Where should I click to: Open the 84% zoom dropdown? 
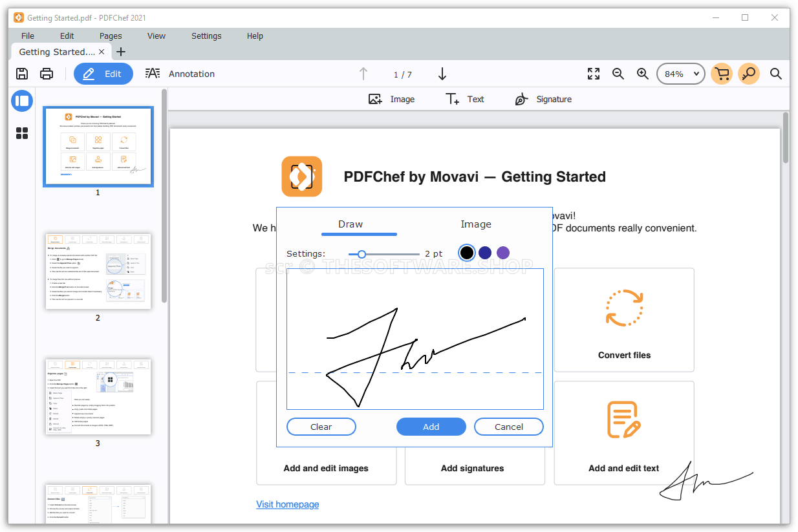point(681,74)
